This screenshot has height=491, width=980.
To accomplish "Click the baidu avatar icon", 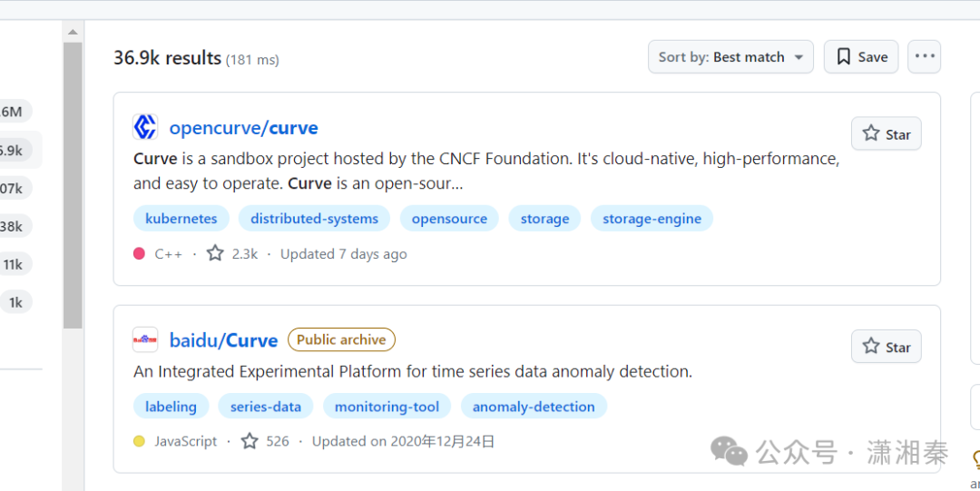I will [x=145, y=340].
